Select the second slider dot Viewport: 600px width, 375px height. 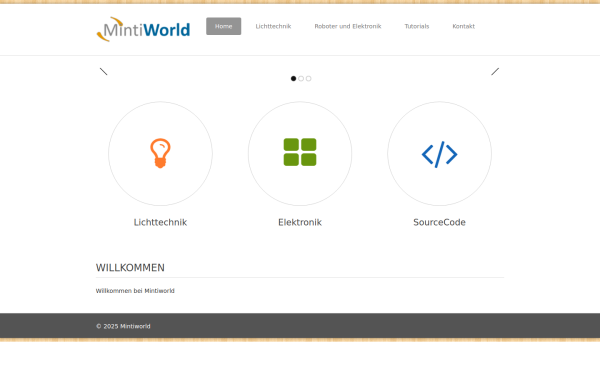pyautogui.click(x=301, y=78)
